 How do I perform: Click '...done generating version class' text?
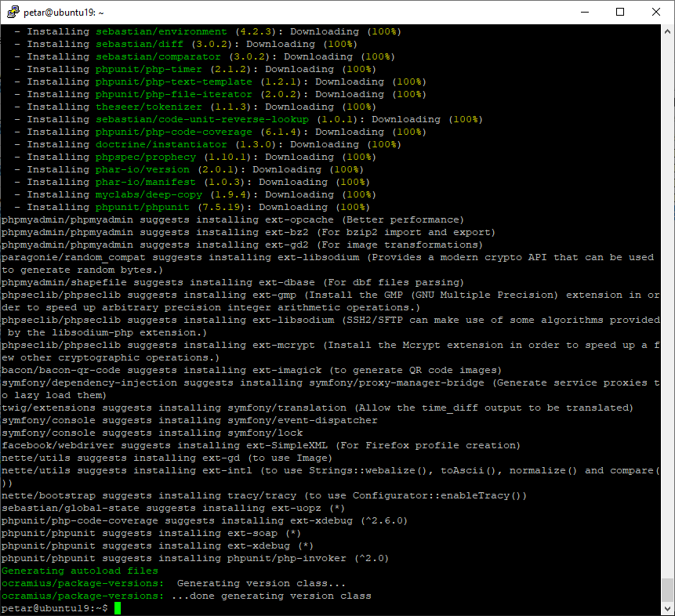[x=271, y=596]
